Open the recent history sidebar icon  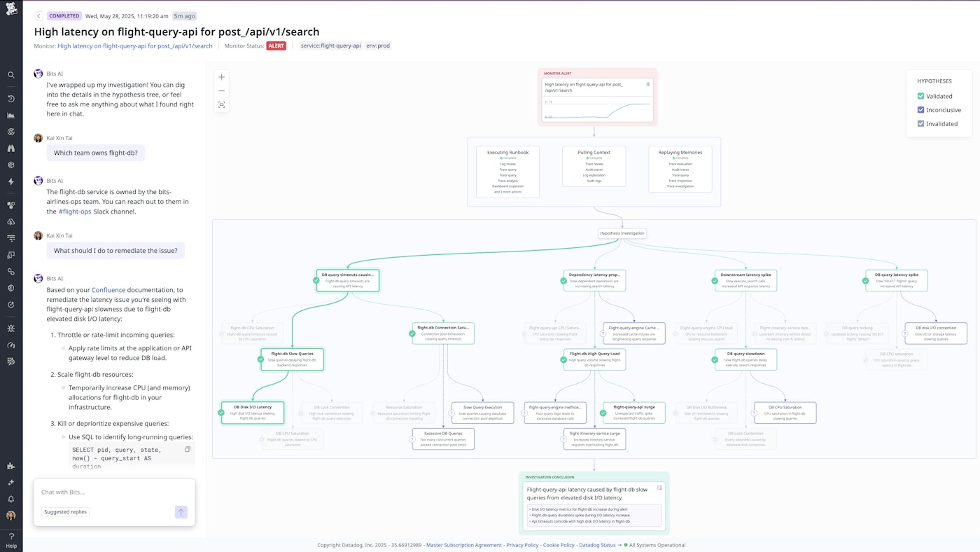coord(11,99)
